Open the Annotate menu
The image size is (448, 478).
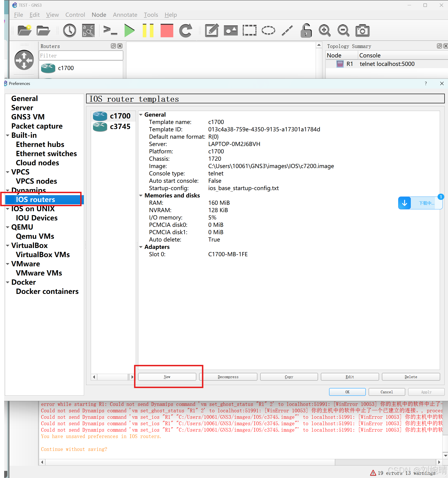click(125, 15)
